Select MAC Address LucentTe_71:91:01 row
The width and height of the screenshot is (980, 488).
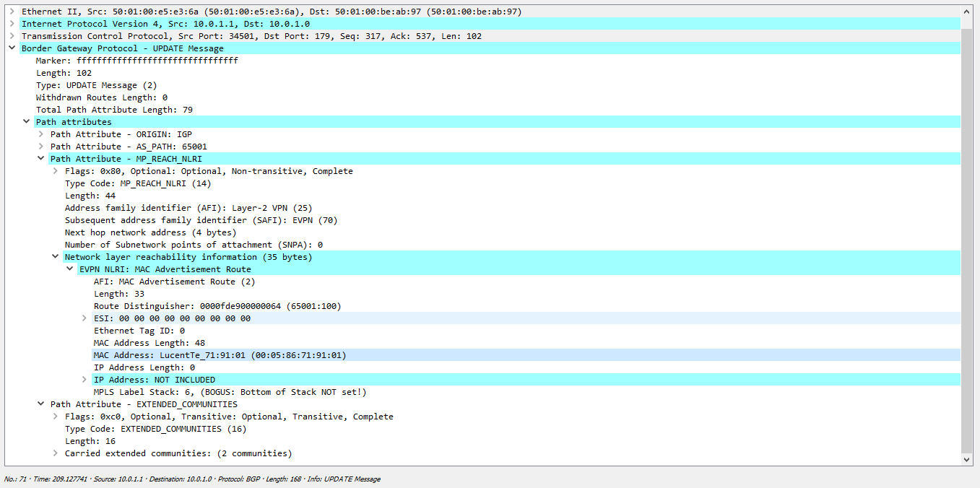pos(527,355)
